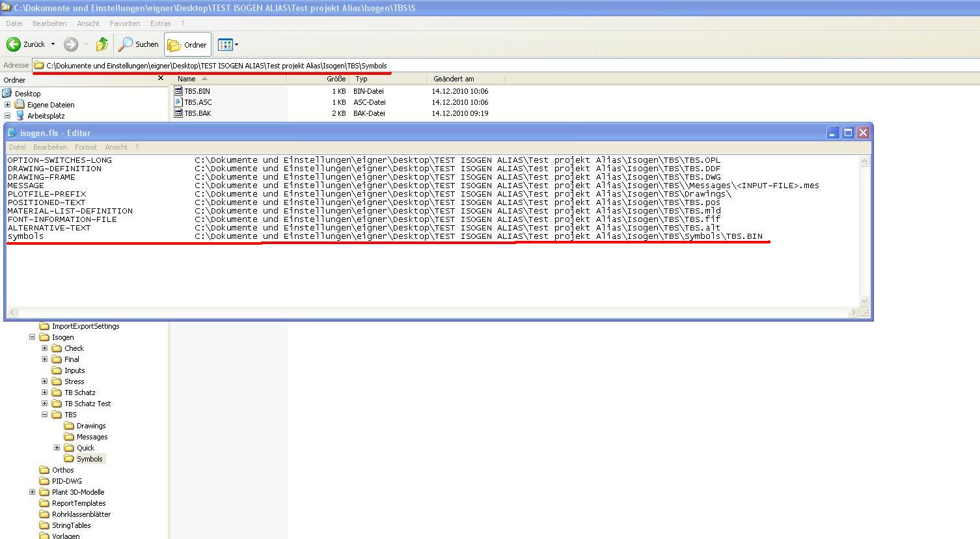This screenshot has width=980, height=539.
Task: Select Desktop in the folder tree
Action: point(27,94)
